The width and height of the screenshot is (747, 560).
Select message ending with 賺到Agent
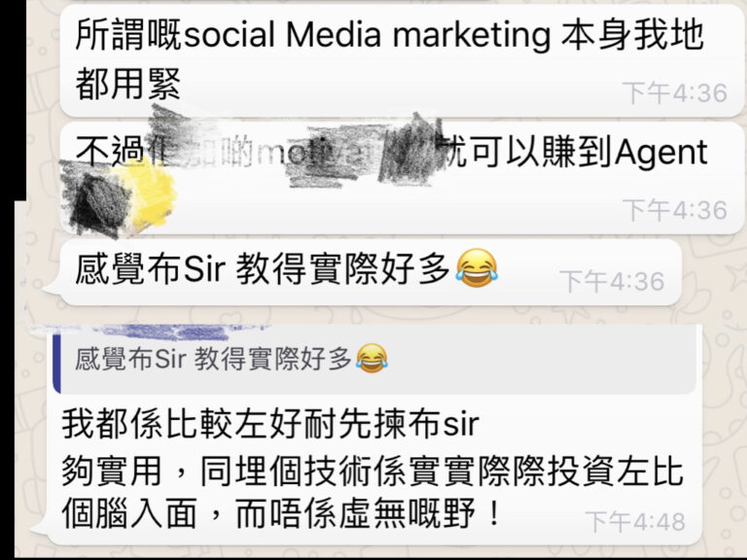click(x=403, y=178)
